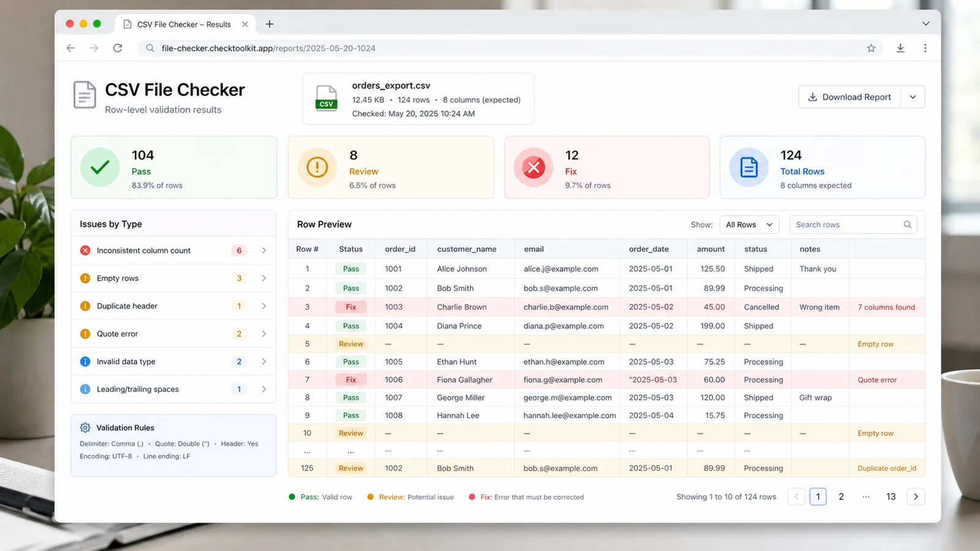
Task: Click the browser reload icon
Action: (118, 48)
